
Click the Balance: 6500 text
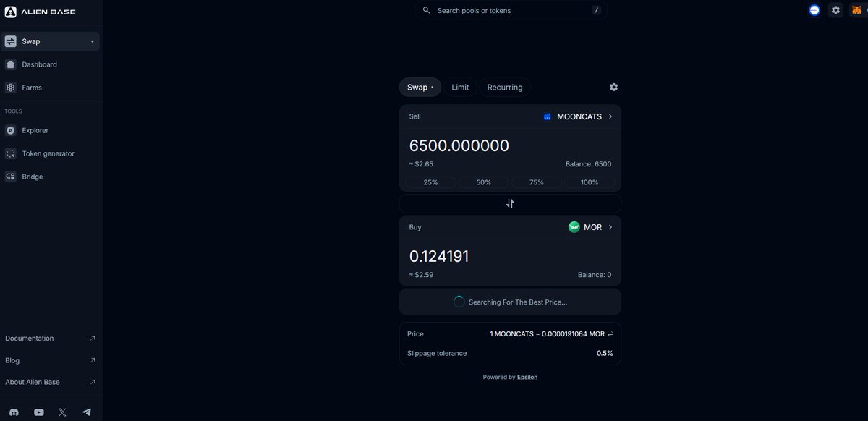tap(588, 164)
